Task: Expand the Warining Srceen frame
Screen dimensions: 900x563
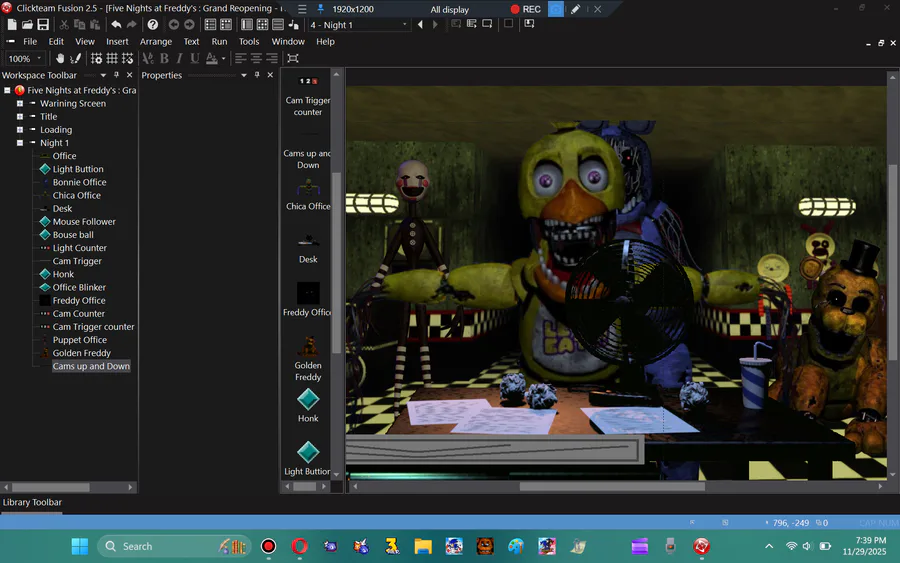Action: (x=20, y=103)
